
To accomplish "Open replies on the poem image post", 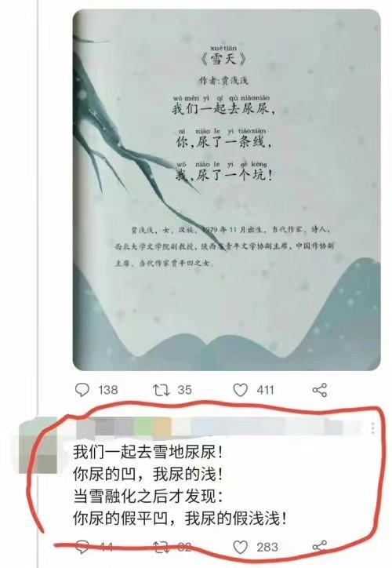I will 82,390.
